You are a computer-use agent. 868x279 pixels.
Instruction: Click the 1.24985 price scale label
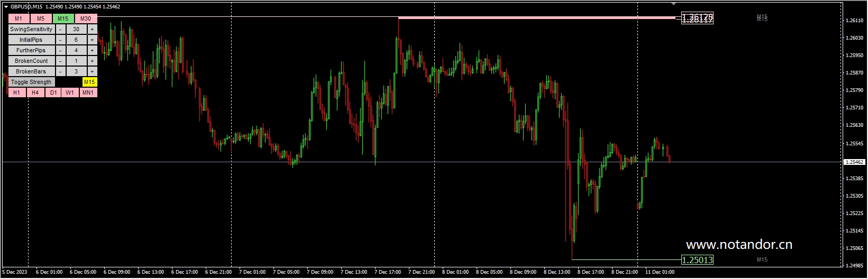point(855,265)
